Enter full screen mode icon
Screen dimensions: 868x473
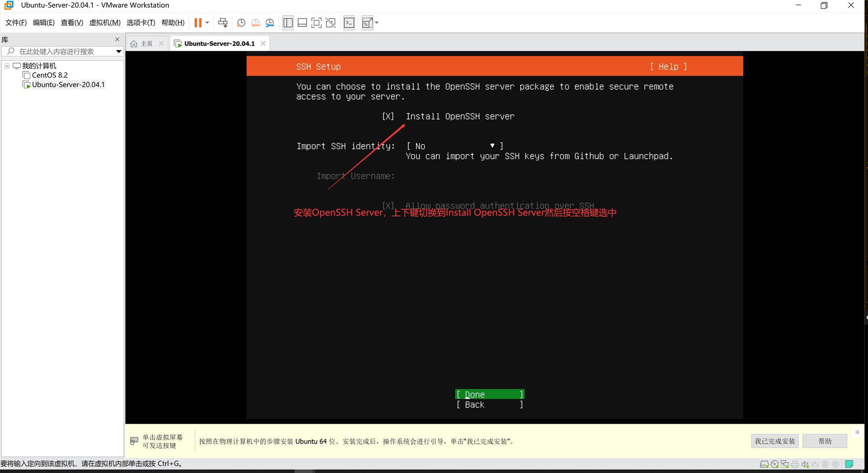pyautogui.click(x=316, y=23)
